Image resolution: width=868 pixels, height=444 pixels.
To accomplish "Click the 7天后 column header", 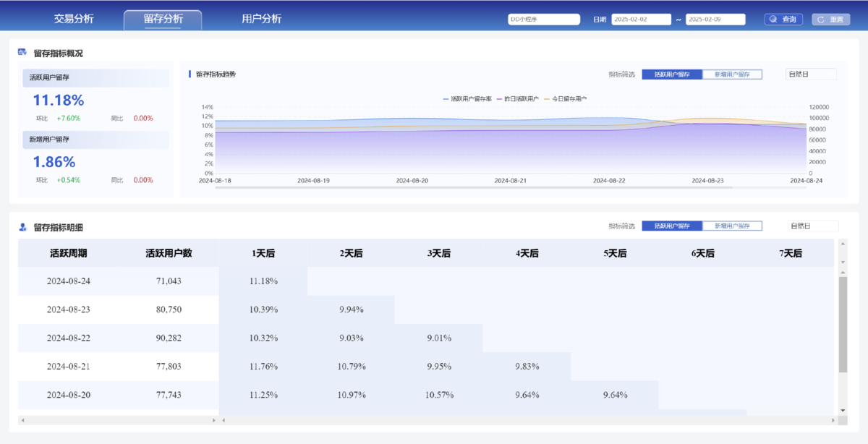I will point(791,254).
